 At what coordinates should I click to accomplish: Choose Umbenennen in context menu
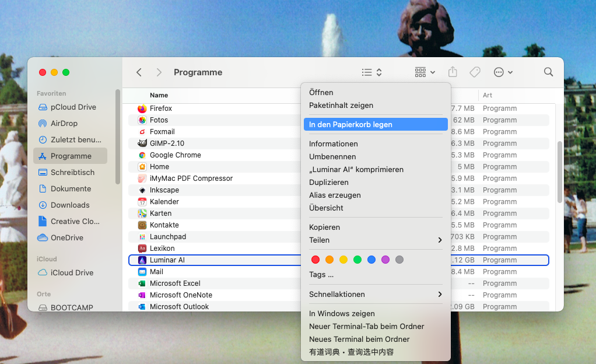pos(332,157)
